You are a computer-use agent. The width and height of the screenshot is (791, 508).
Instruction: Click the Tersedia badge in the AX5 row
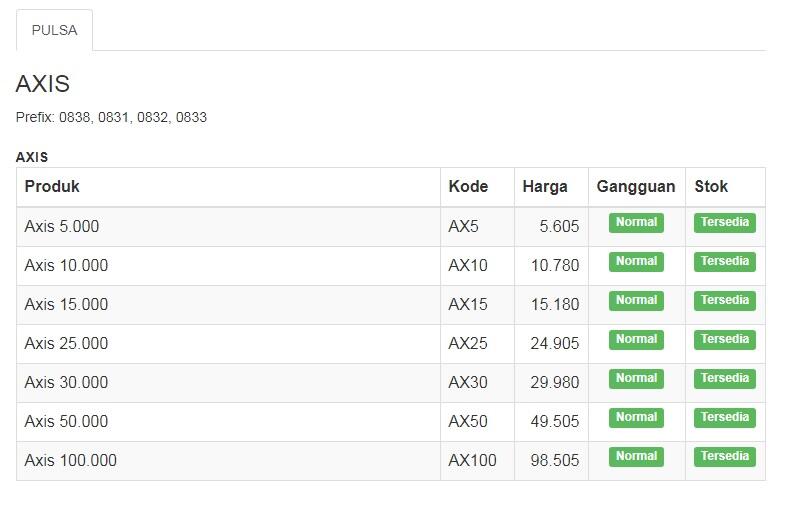pyautogui.click(x=725, y=223)
